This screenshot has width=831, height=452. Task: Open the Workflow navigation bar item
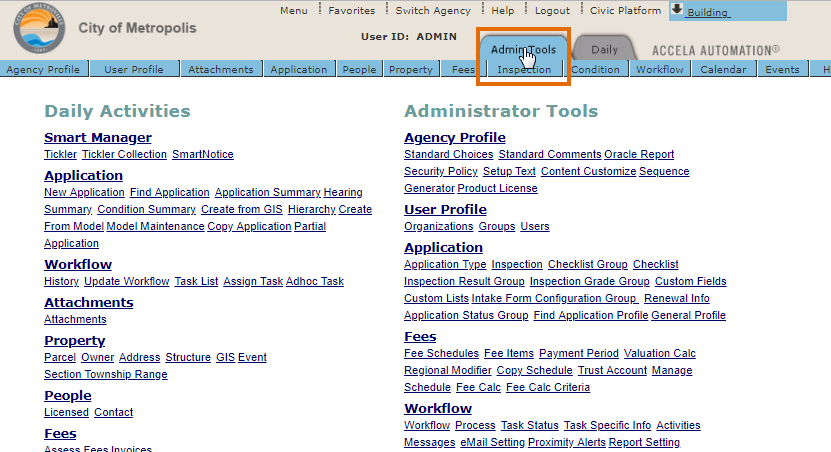pyautogui.click(x=660, y=70)
